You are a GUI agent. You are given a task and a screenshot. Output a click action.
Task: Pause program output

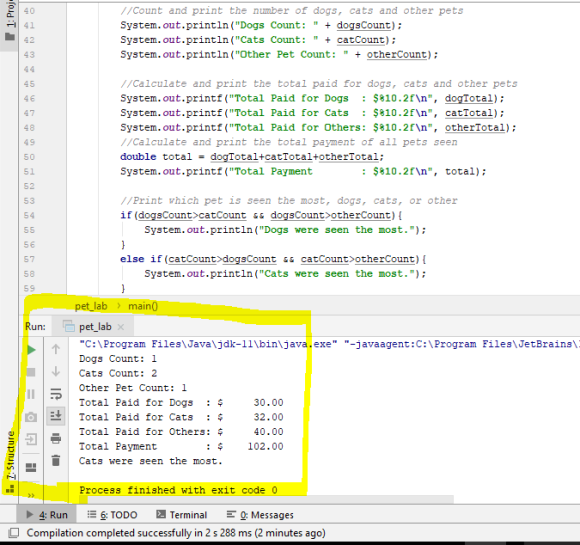[31, 394]
